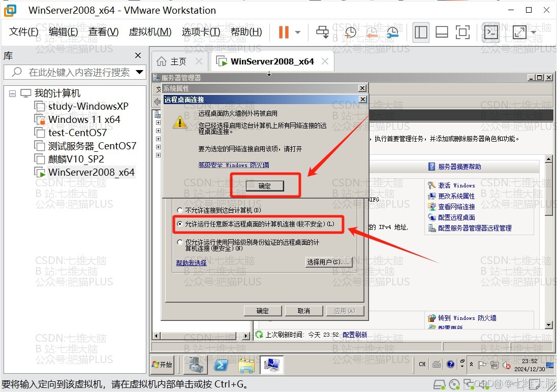Open Windows Explorer folder icon on taskbar

pos(246,366)
